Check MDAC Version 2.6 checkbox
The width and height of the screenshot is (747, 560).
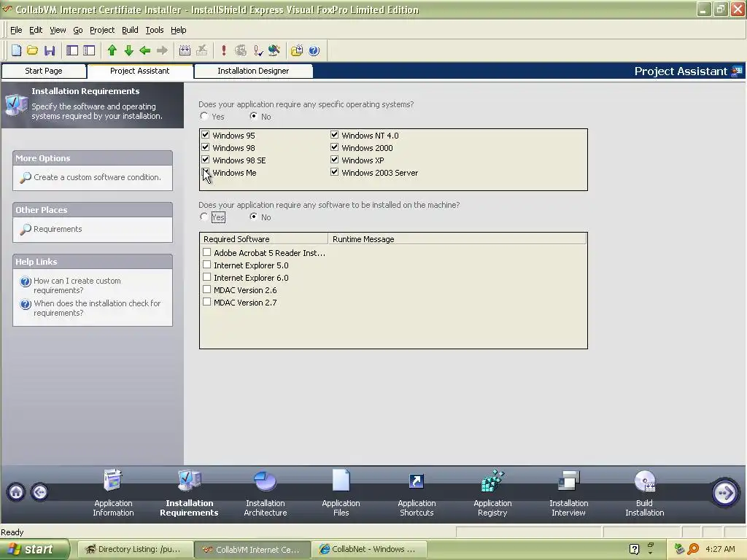coord(206,289)
